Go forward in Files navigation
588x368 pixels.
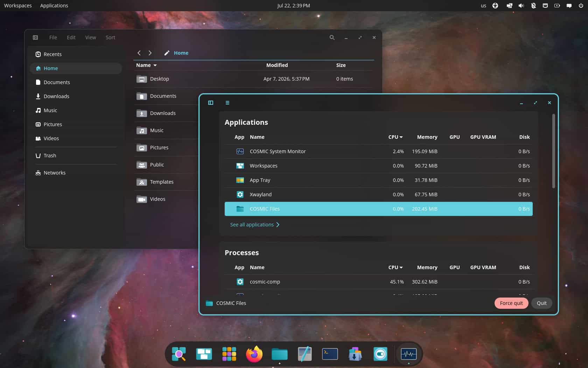[150, 53]
